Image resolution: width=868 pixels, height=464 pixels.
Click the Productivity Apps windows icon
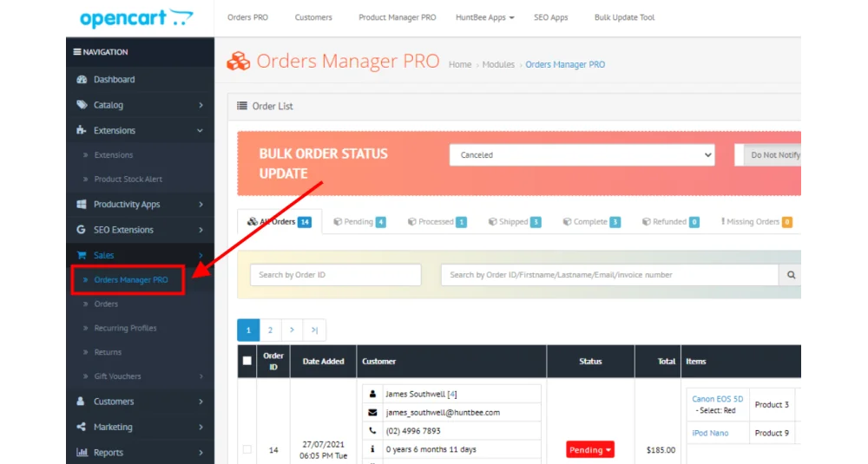coord(82,204)
